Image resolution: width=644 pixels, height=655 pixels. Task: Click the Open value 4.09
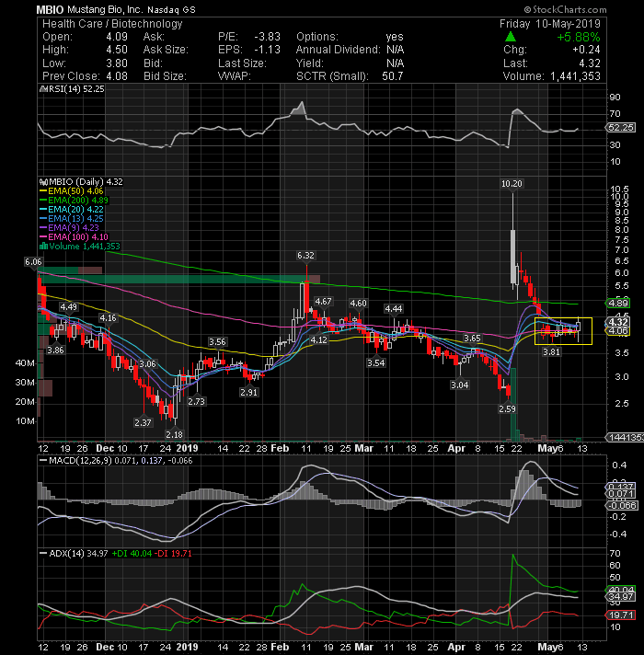click(x=117, y=37)
